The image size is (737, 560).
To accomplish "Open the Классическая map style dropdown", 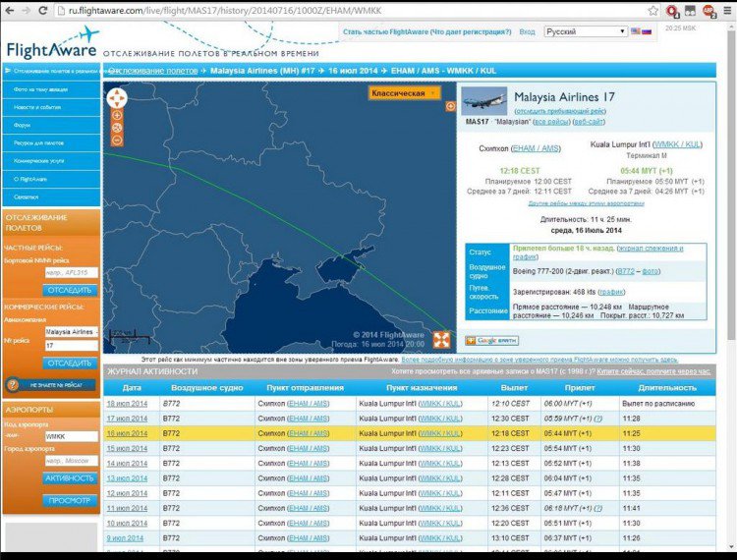I will (x=404, y=93).
